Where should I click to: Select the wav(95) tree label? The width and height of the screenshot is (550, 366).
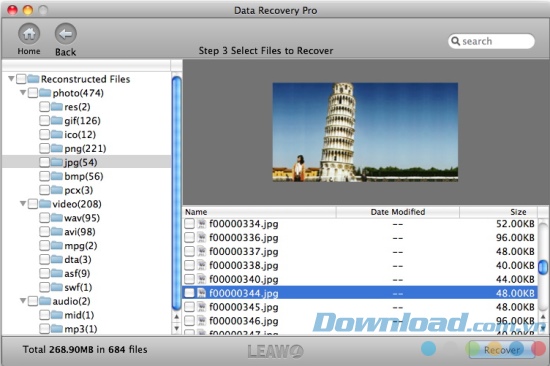[82, 218]
